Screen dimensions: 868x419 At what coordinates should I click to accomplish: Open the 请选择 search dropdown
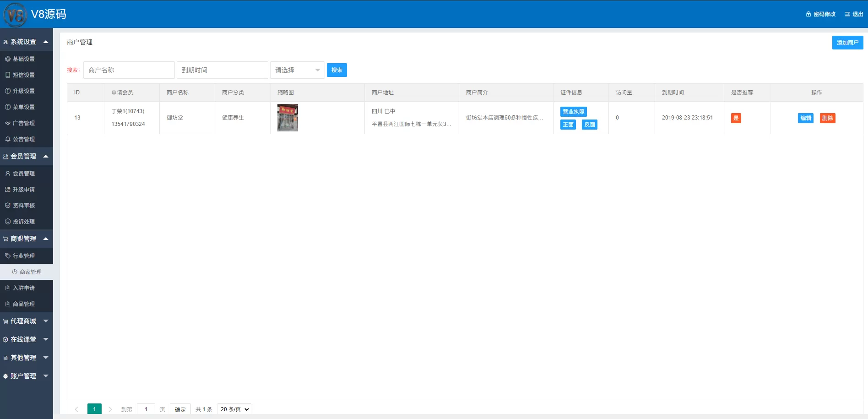pyautogui.click(x=297, y=70)
